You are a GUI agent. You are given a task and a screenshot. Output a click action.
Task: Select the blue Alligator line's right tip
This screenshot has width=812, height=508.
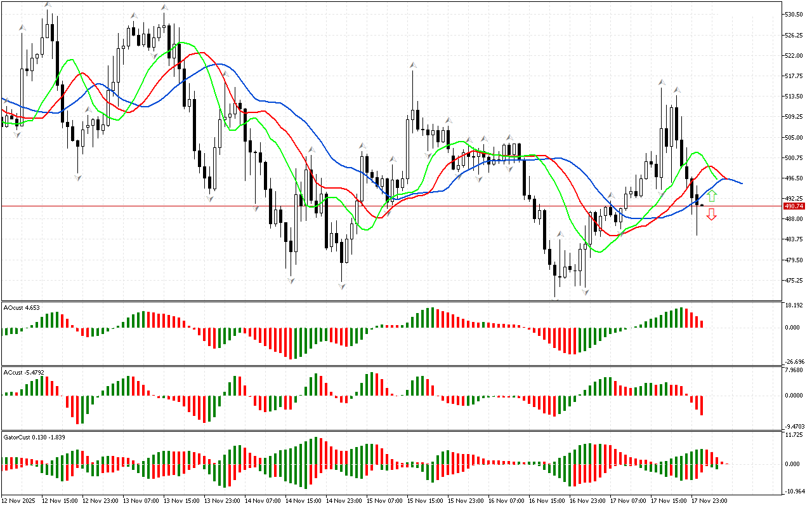pyautogui.click(x=741, y=184)
